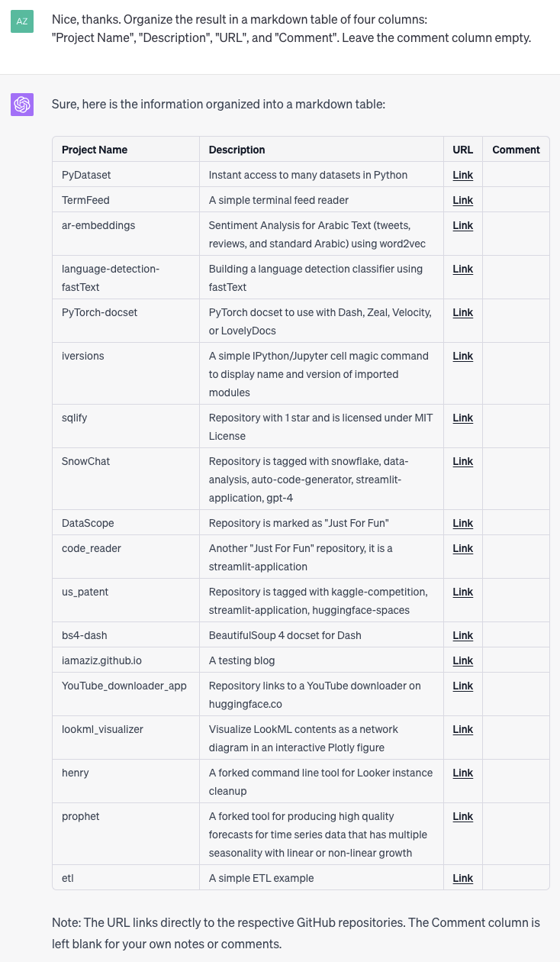Viewport: 560px width, 962px height.
Task: Open the ar-embeddings repository link
Action: coord(462,225)
